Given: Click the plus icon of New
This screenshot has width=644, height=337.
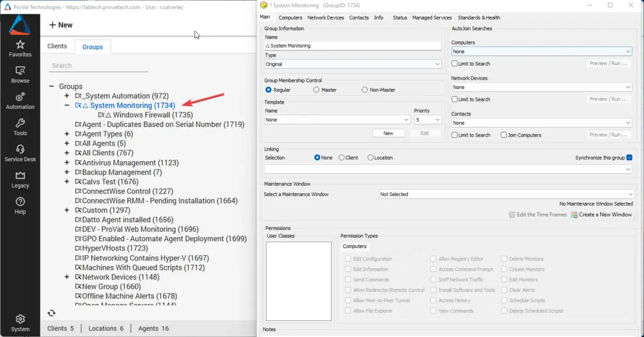Looking at the screenshot, I should [52, 25].
